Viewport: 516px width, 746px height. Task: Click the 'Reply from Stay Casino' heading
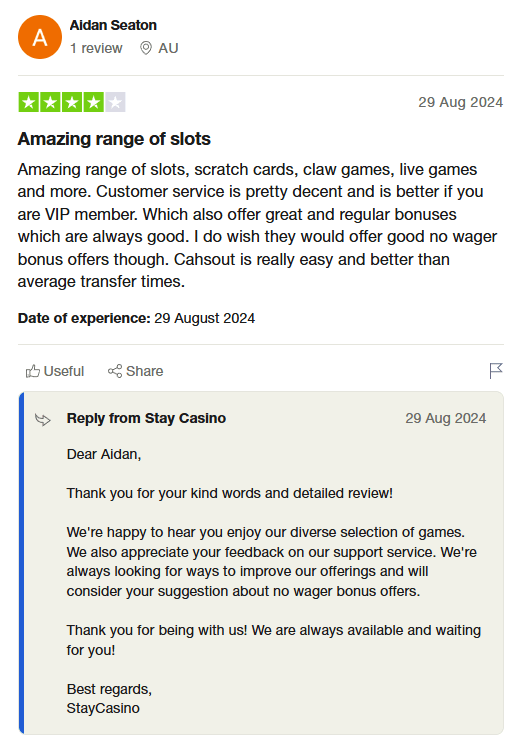(x=146, y=418)
